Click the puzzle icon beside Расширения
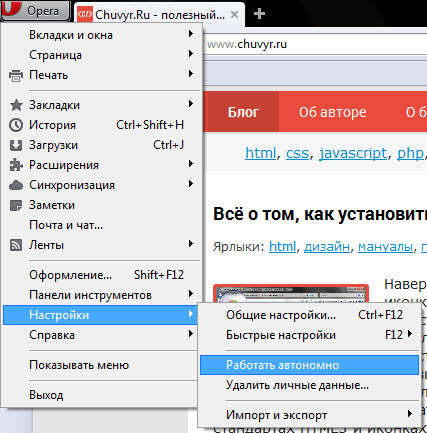The height and width of the screenshot is (433, 427). [x=16, y=165]
